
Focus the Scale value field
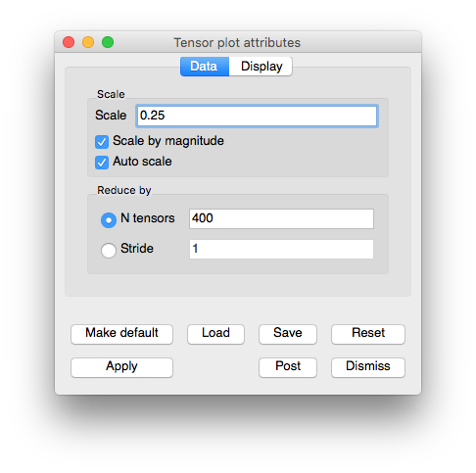click(257, 116)
